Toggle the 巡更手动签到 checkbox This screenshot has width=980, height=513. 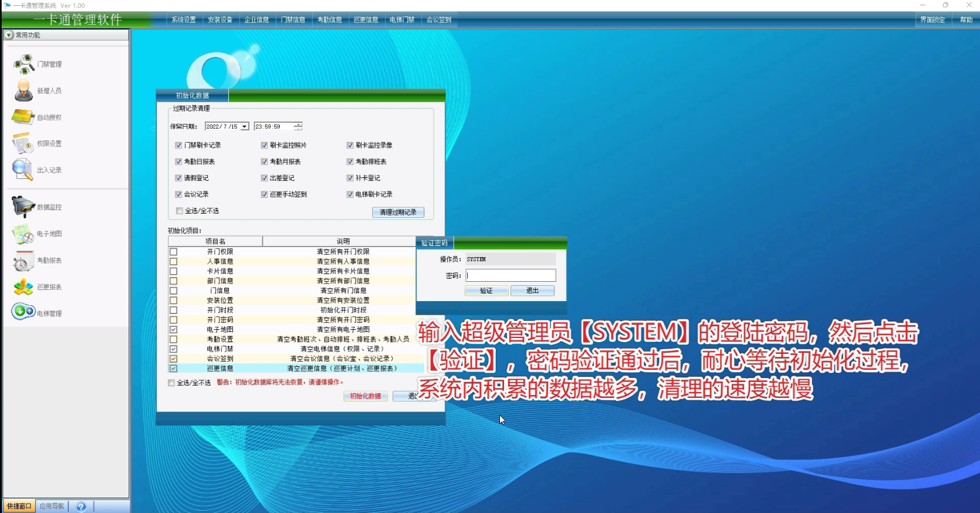coord(264,194)
